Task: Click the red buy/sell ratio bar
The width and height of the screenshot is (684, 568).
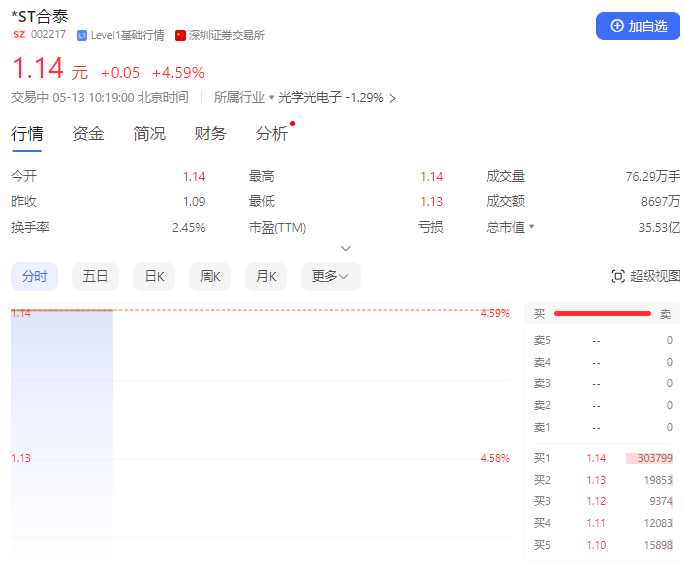Action: coord(602,314)
